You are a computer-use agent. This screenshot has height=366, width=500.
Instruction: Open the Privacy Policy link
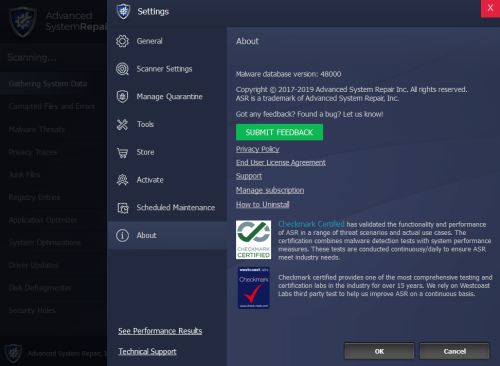tap(258, 149)
